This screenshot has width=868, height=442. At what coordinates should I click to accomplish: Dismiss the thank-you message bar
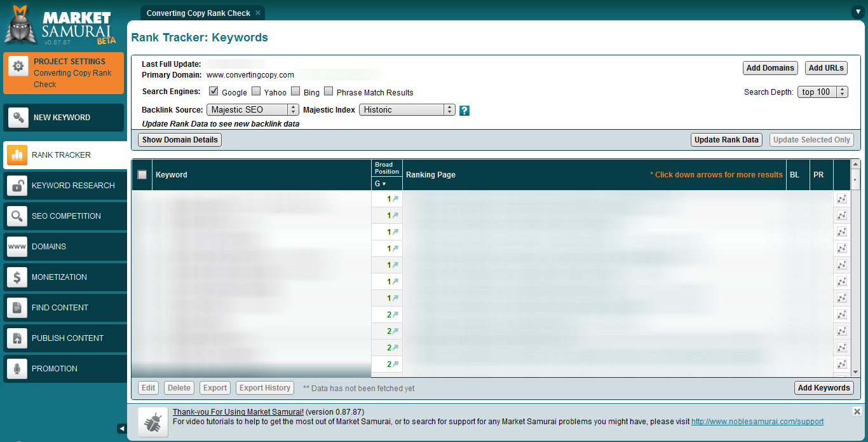pyautogui.click(x=857, y=411)
